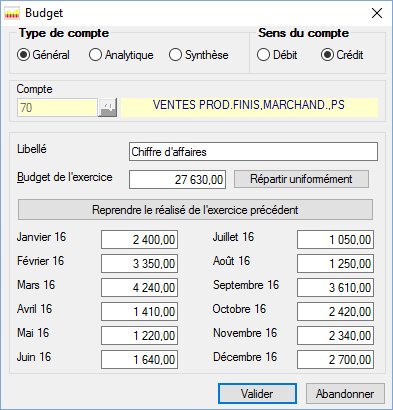Click the Budget app icon in title bar
393x410 pixels.
(x=12, y=13)
